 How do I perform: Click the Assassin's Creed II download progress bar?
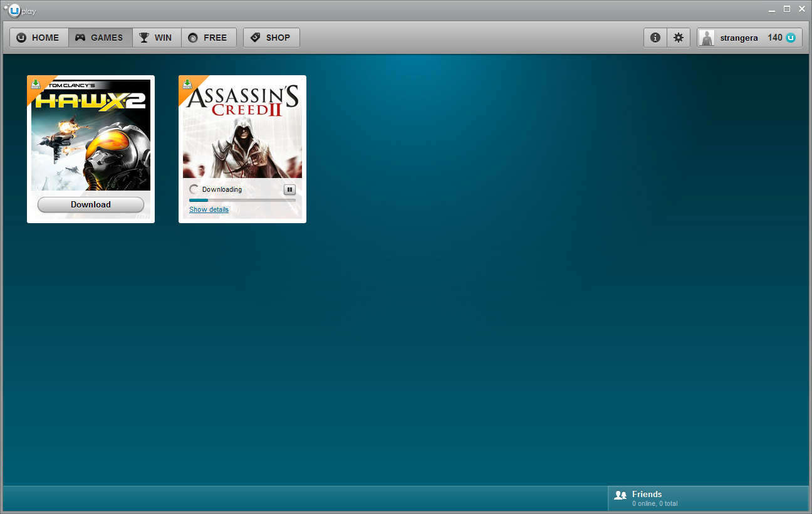[242, 200]
